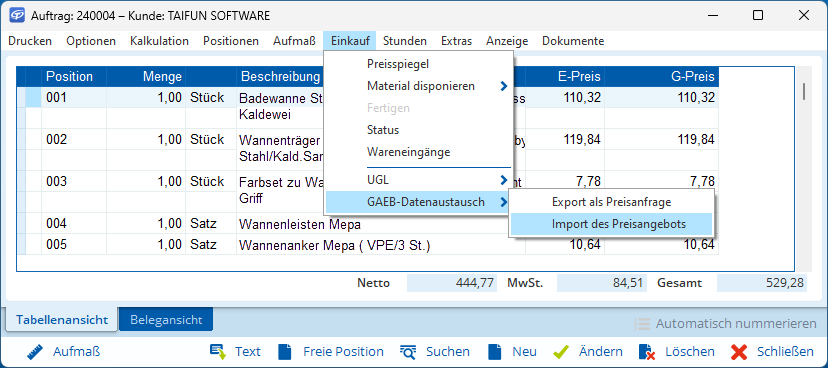Click the Text insert icon
This screenshot has width=828, height=368.
[x=218, y=352]
